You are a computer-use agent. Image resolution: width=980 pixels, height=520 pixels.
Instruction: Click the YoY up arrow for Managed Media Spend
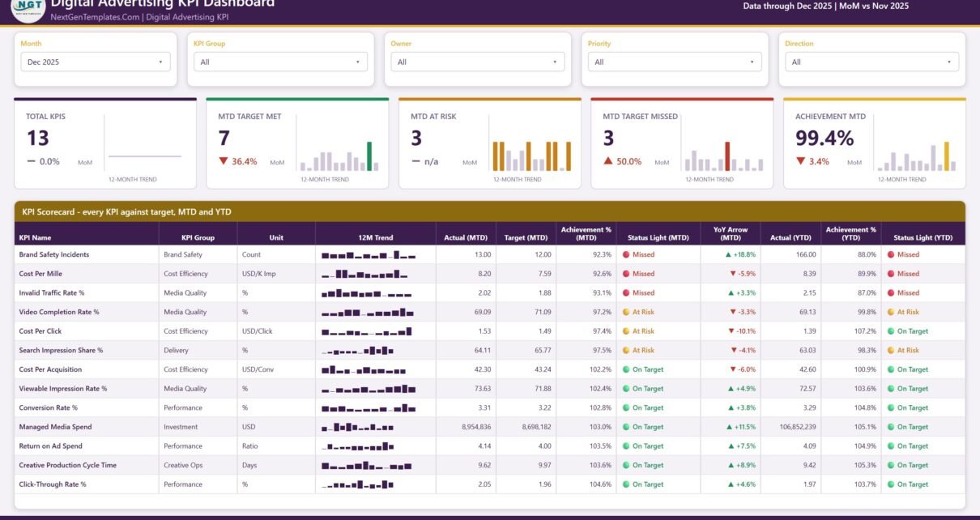(731, 427)
